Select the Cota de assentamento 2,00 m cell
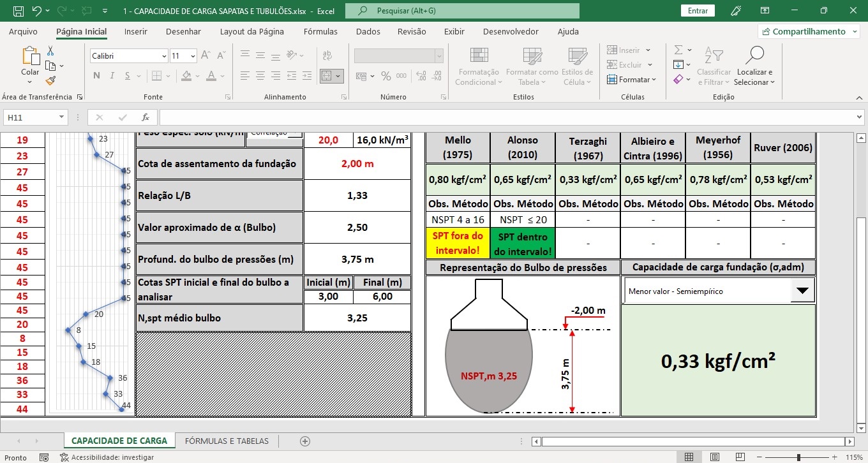 point(357,164)
